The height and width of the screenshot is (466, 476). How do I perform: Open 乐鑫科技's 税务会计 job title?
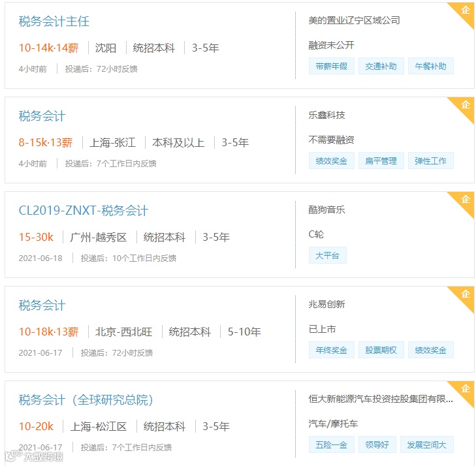pos(42,116)
